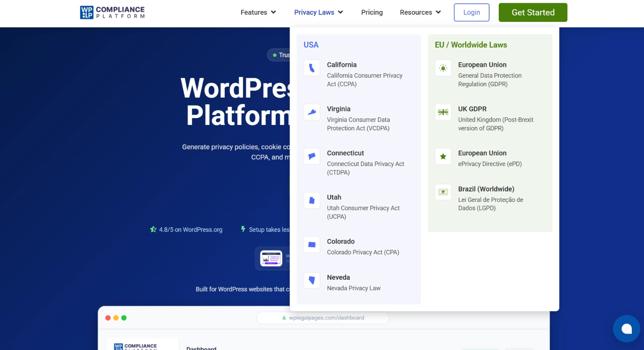Image resolution: width=644 pixels, height=350 pixels.
Task: Click the Brazil flag icon
Action: point(443,192)
